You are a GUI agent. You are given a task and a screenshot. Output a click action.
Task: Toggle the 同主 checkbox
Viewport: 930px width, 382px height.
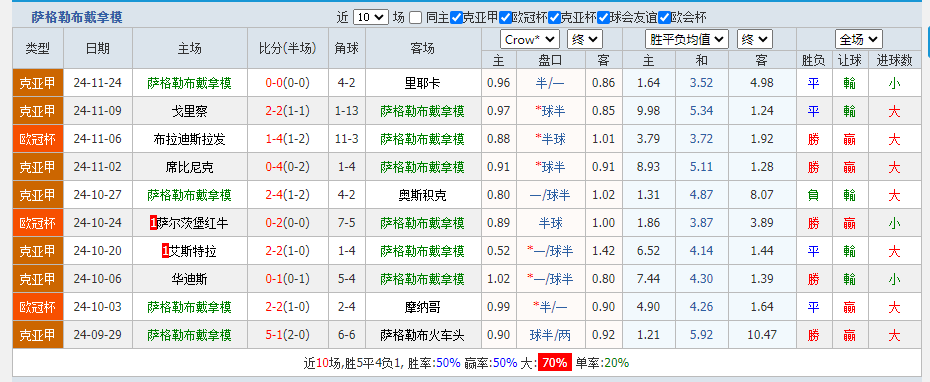[416, 17]
